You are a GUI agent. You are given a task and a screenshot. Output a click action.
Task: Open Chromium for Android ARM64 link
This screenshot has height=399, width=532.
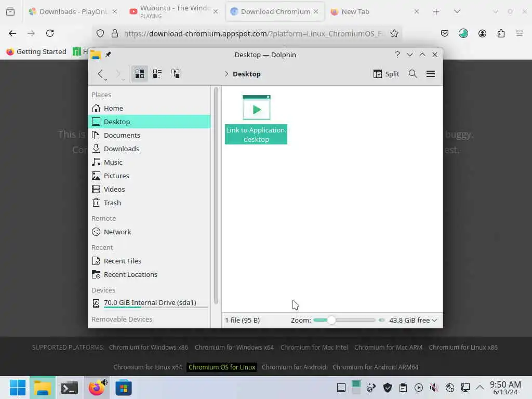pos(375,367)
